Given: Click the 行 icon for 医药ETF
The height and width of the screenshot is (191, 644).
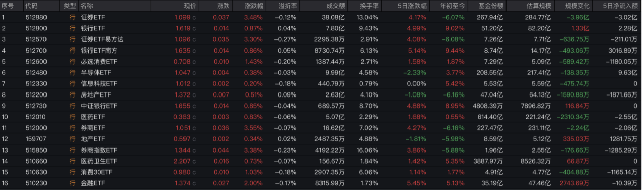Looking at the screenshot, I should tap(72, 117).
